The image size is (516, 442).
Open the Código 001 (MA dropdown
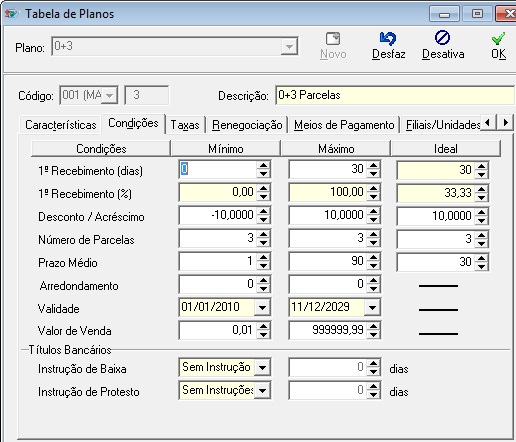(x=109, y=96)
